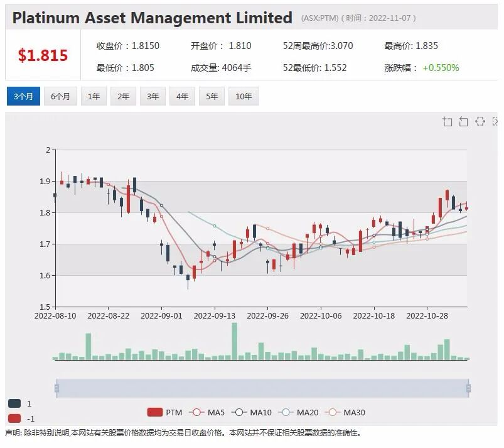Click the 2022-10-28 date axis label

point(427,315)
